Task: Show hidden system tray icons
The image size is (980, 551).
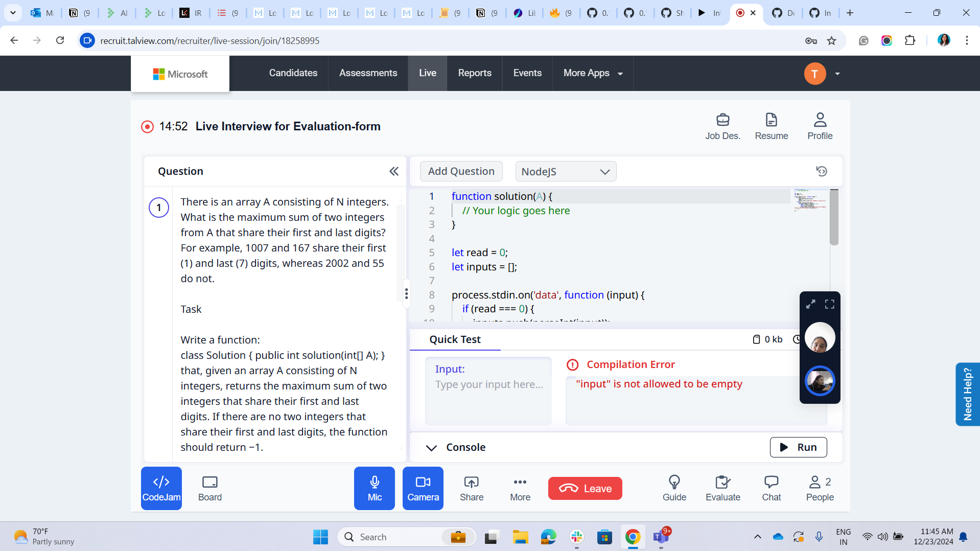Action: [757, 537]
